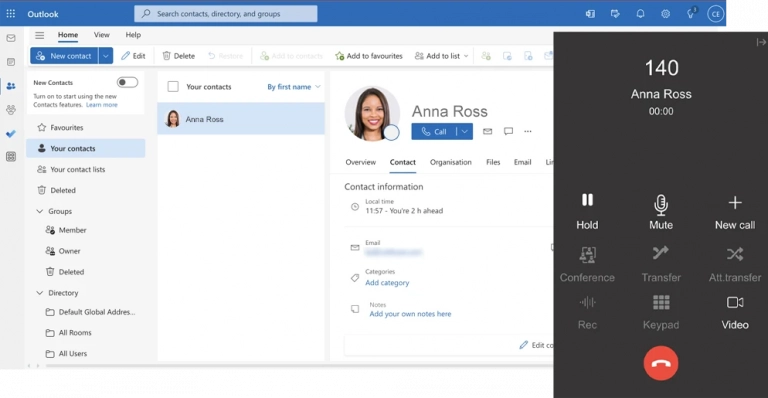Viewport: 768px width, 398px height.
Task: End the call with the red hang-up button
Action: pyautogui.click(x=661, y=363)
